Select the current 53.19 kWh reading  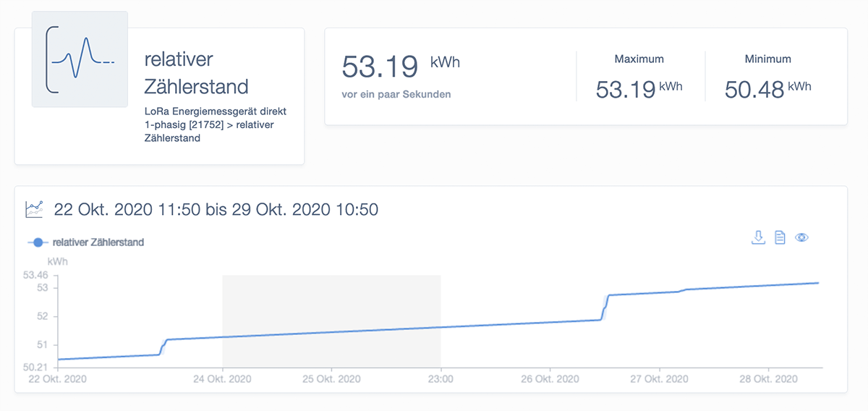click(380, 67)
